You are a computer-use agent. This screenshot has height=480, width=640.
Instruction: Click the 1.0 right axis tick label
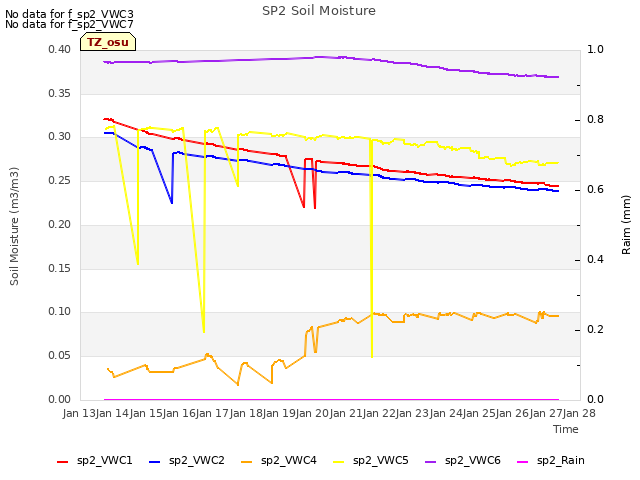click(596, 49)
